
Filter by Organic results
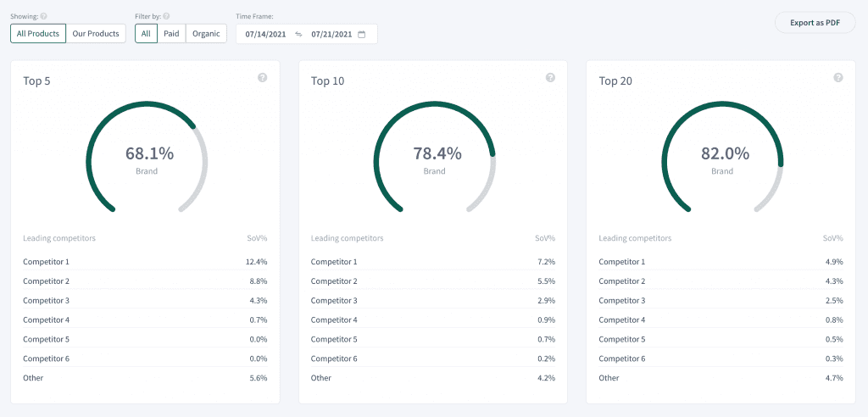(x=206, y=34)
